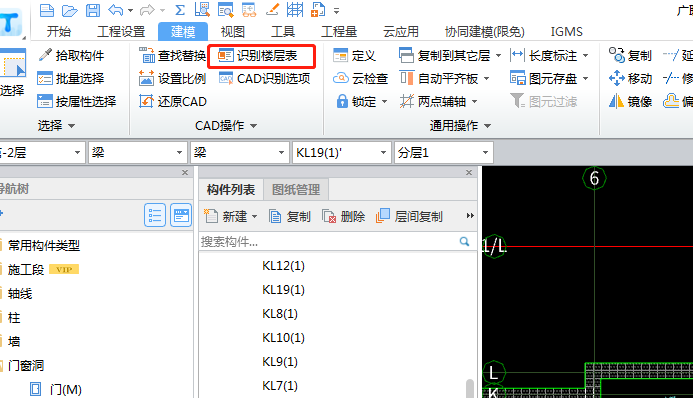Select 施工段 in navigation tree
693x398 pixels.
coord(26,269)
